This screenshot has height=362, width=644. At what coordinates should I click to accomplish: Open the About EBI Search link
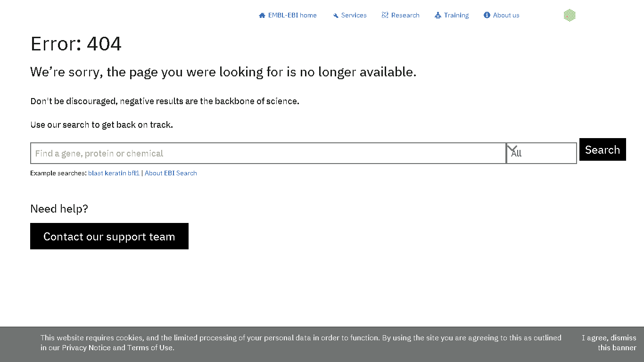(x=171, y=173)
